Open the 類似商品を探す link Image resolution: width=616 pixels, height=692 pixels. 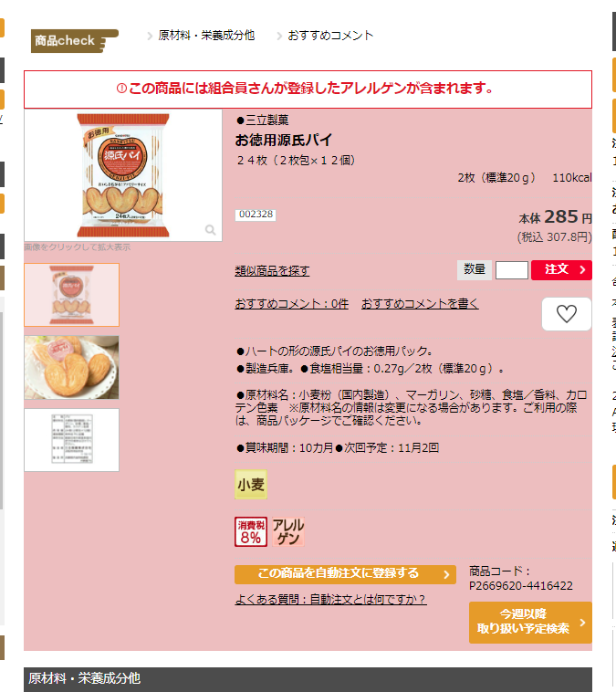pyautogui.click(x=272, y=270)
